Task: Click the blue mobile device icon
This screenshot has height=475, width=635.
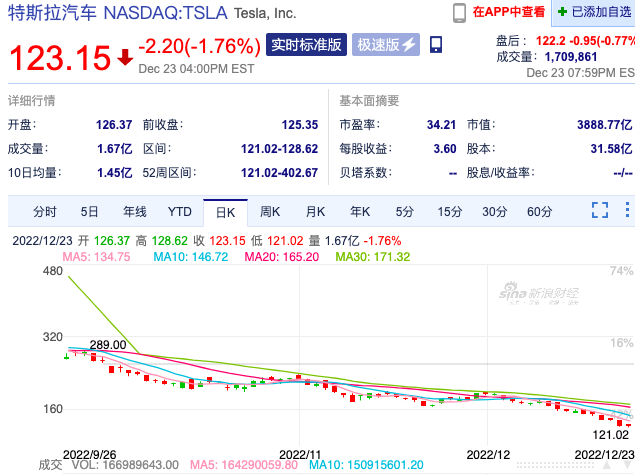Action: click(436, 45)
